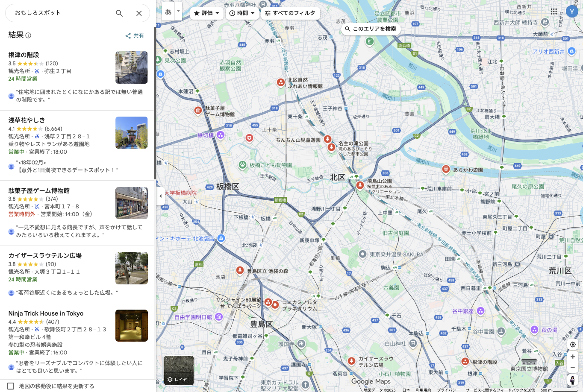583x392 pixels.
Task: Enable update results when map moves checkbox
Action: click(11, 386)
